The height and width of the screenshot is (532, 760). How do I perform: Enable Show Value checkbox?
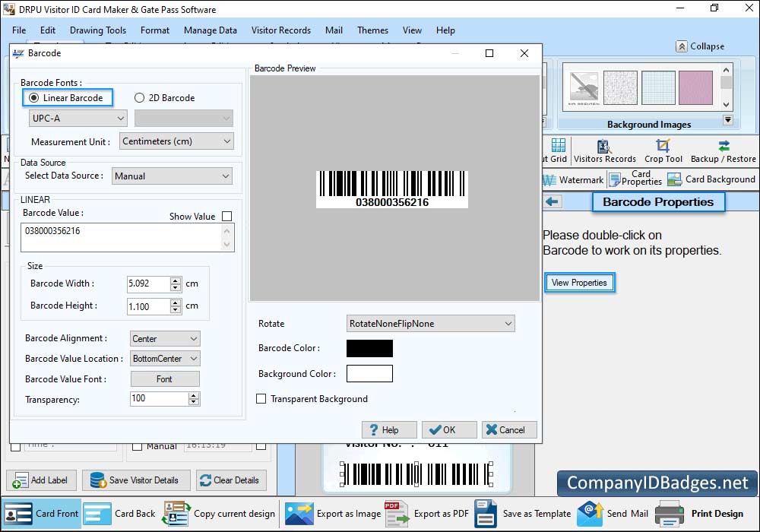click(226, 216)
